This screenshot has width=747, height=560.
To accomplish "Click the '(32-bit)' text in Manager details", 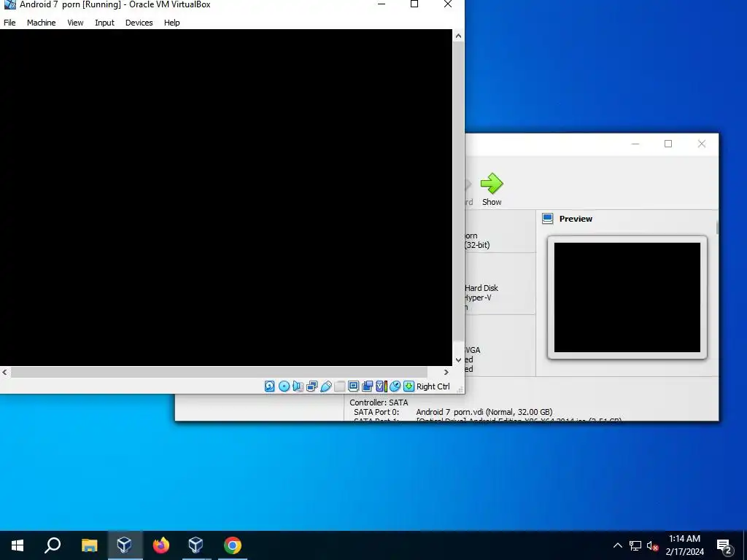I will click(477, 245).
